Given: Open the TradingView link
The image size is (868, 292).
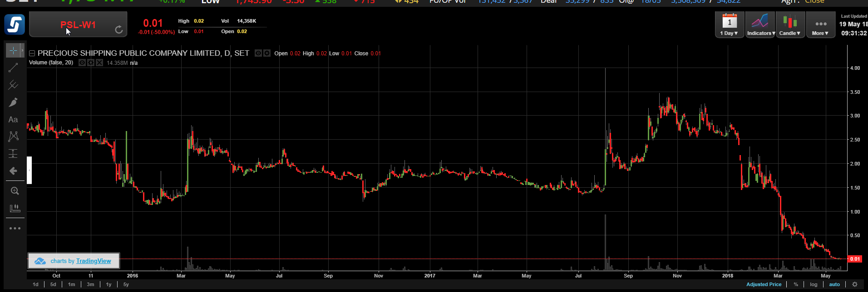Looking at the screenshot, I should click(x=94, y=261).
